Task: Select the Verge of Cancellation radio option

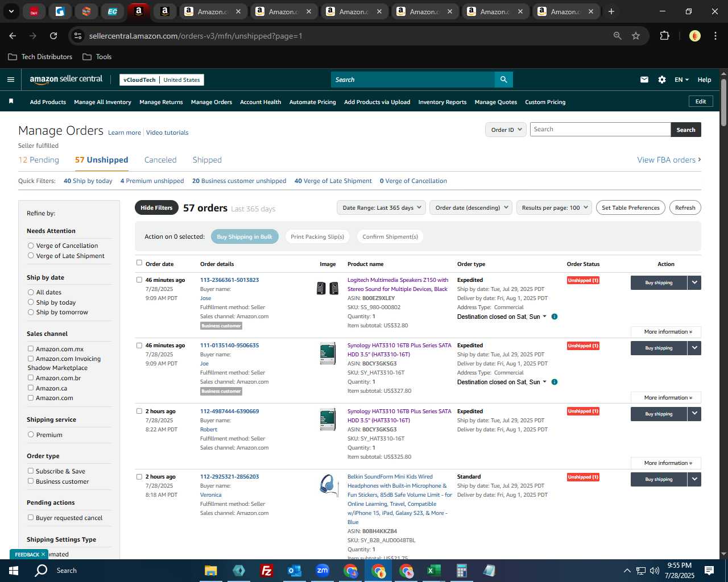Action: (31, 246)
